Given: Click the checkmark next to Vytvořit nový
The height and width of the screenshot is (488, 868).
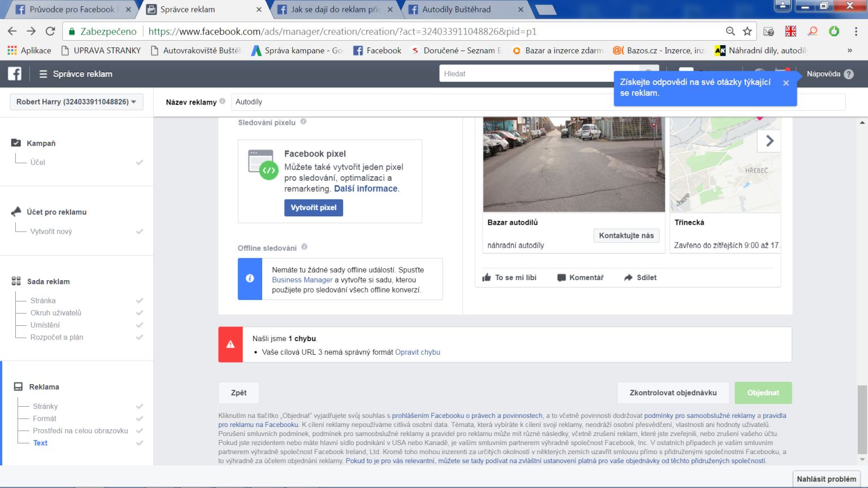Looking at the screenshot, I should click(140, 231).
